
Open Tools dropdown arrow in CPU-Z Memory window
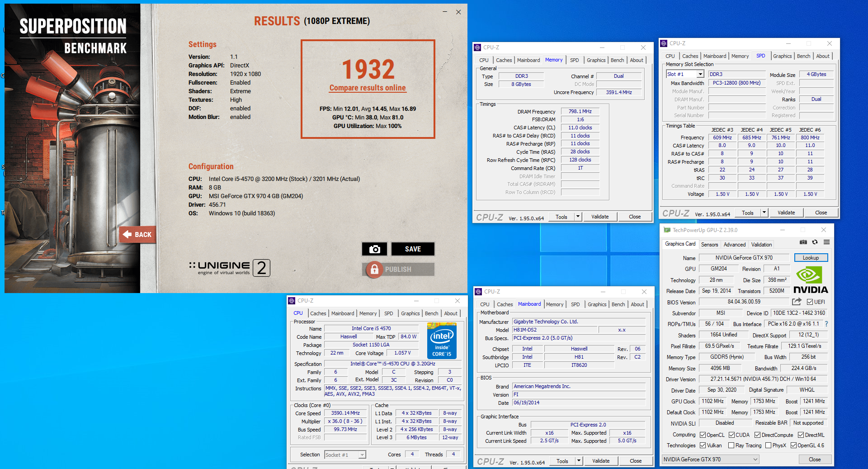(x=578, y=217)
